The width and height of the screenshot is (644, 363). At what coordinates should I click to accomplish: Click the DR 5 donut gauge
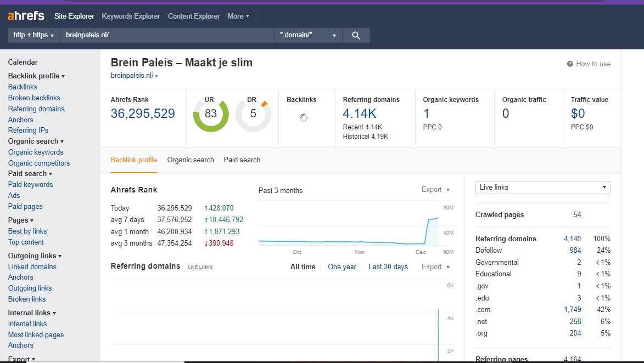click(253, 114)
